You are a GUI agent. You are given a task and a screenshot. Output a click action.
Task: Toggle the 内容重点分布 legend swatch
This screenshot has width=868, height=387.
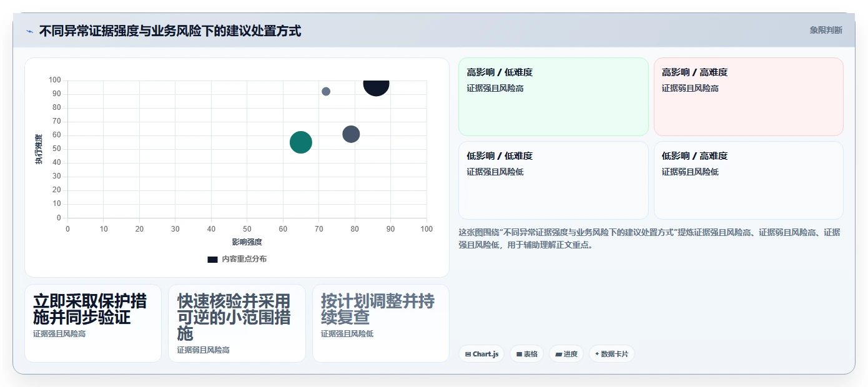point(212,259)
